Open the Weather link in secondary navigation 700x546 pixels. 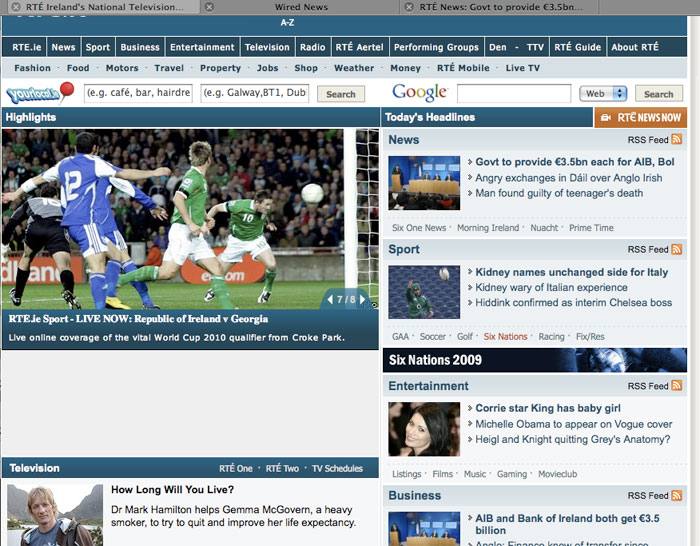tap(354, 68)
